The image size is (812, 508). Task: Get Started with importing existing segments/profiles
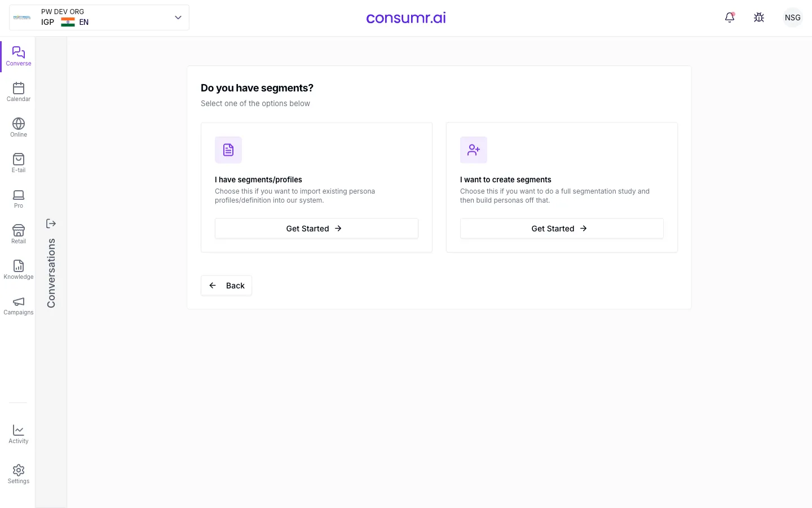point(316,229)
